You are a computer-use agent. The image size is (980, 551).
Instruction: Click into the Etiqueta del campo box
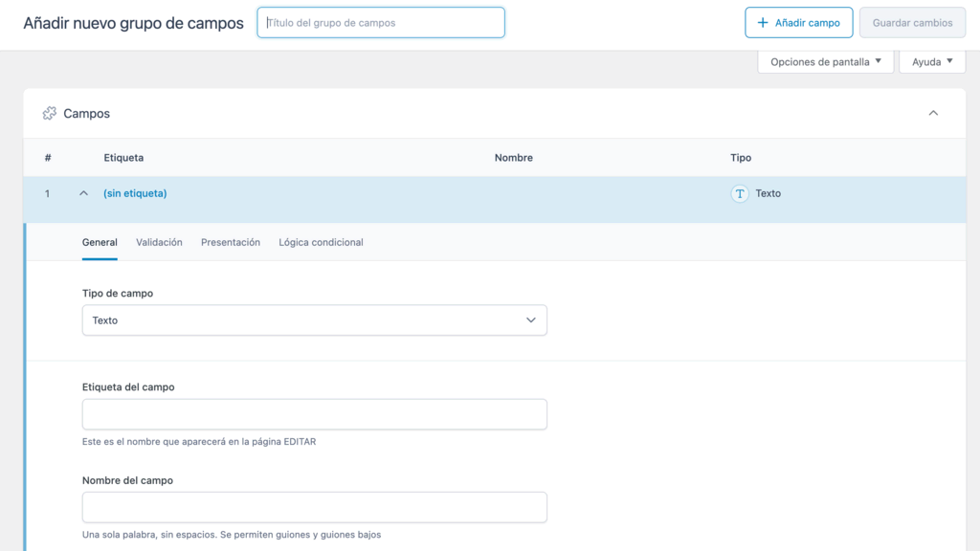(314, 414)
